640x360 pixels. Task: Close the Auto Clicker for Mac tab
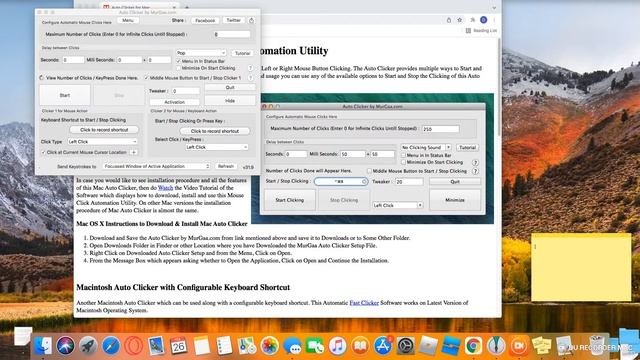(x=174, y=7)
